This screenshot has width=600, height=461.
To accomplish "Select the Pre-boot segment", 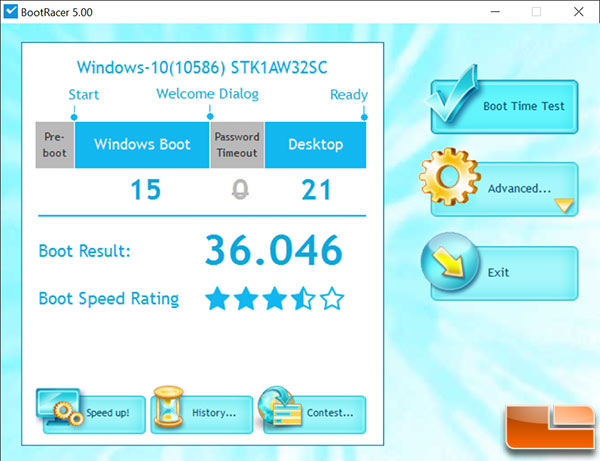I will coord(55,145).
